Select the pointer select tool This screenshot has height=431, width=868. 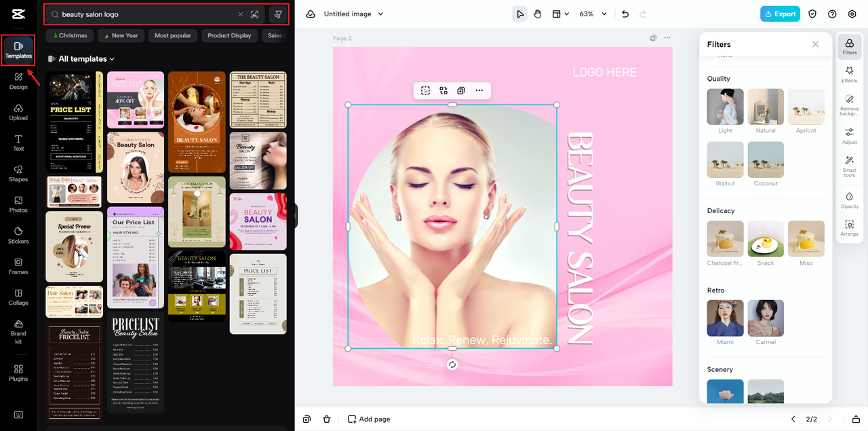[x=519, y=14]
